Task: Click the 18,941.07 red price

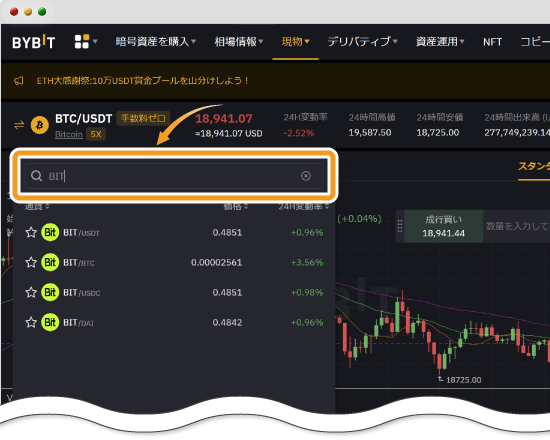Action: [223, 119]
